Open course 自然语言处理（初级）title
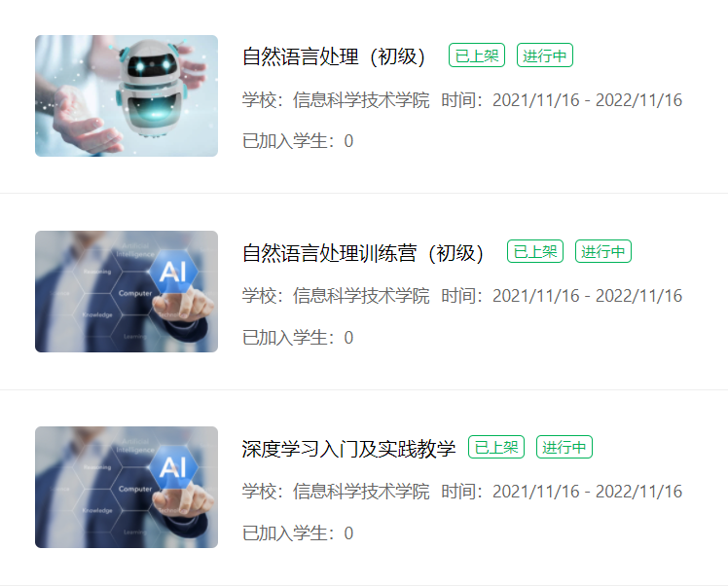Screen dimensions: 728x587 point(334,56)
